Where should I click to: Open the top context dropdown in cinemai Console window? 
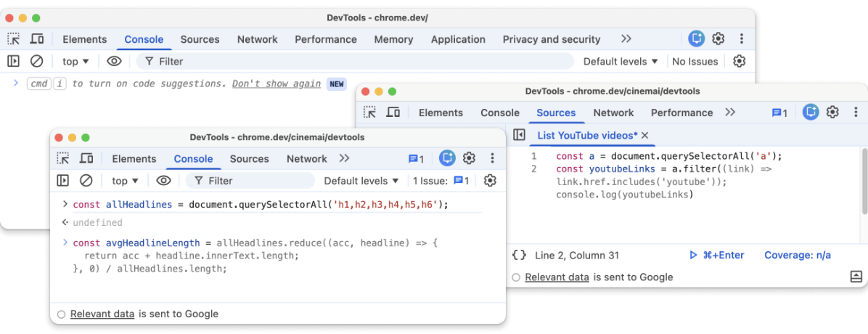pos(126,181)
